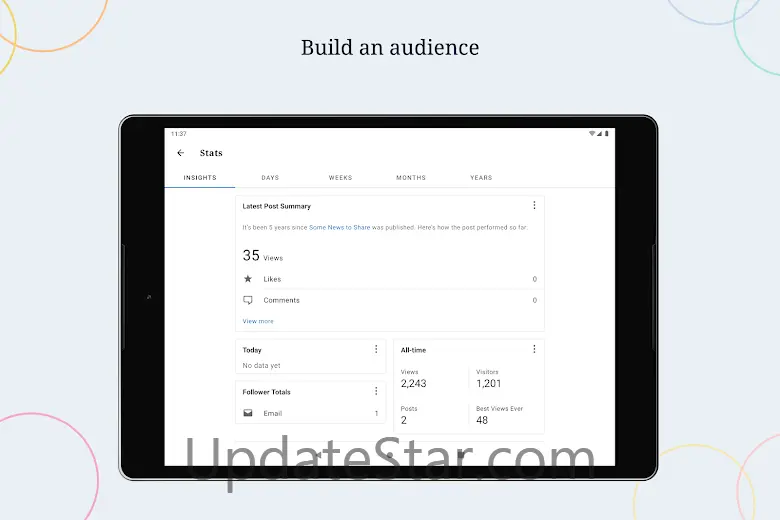This screenshot has height=520, width=780.
Task: Open the Latest Post Summary options menu
Action: [x=534, y=205]
